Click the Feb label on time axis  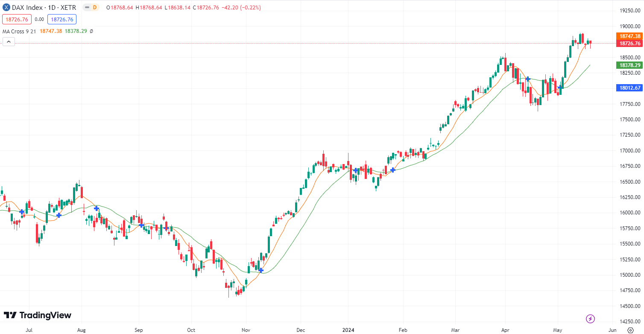[x=402, y=330]
